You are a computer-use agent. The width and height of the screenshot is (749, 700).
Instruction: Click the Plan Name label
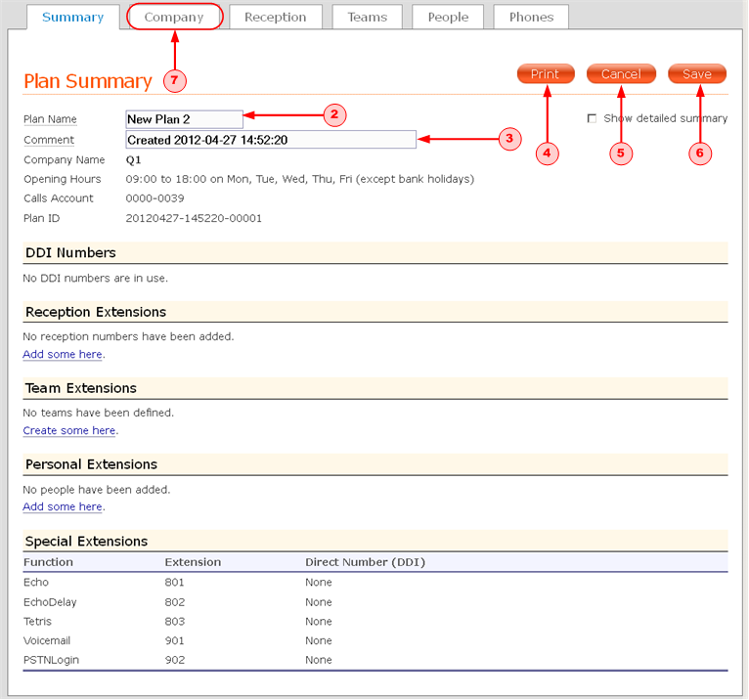[50, 119]
